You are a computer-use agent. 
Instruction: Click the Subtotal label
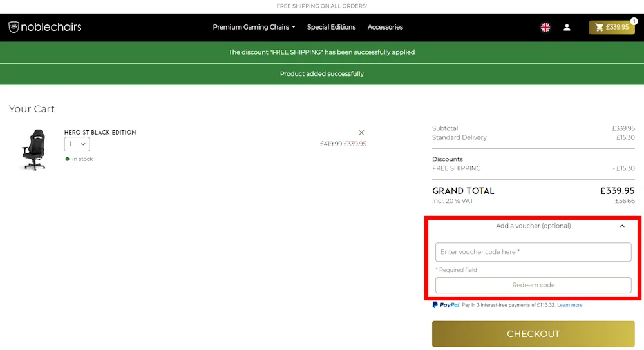[x=445, y=128]
